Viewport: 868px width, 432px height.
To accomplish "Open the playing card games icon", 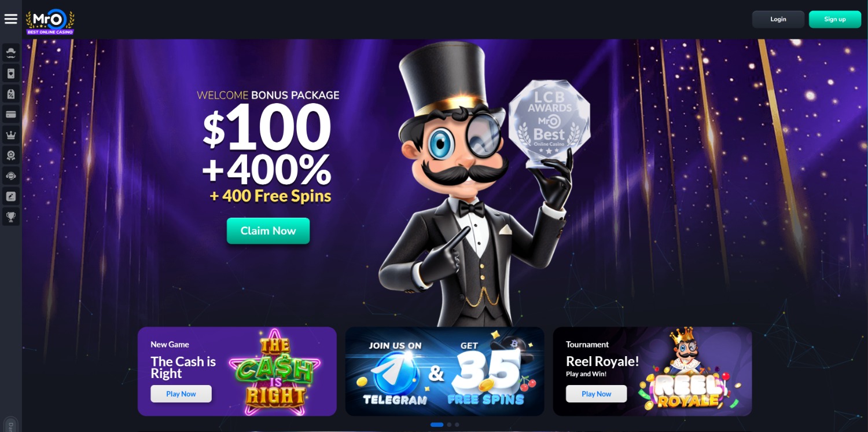I will tap(11, 74).
